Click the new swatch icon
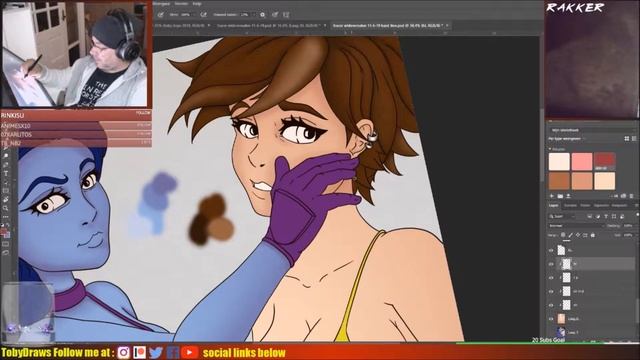The height and width of the screenshot is (360, 640). [623, 196]
